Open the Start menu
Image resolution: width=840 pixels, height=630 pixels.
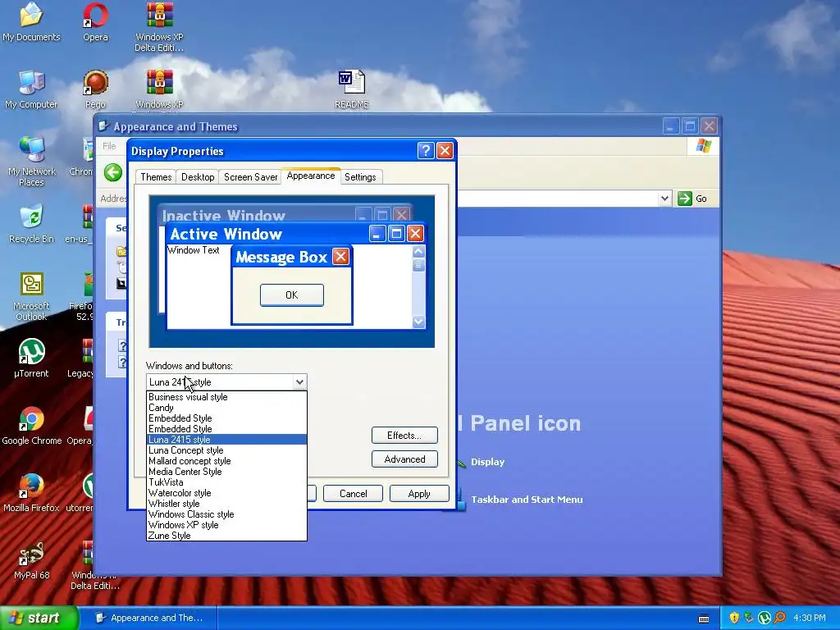[x=38, y=619]
